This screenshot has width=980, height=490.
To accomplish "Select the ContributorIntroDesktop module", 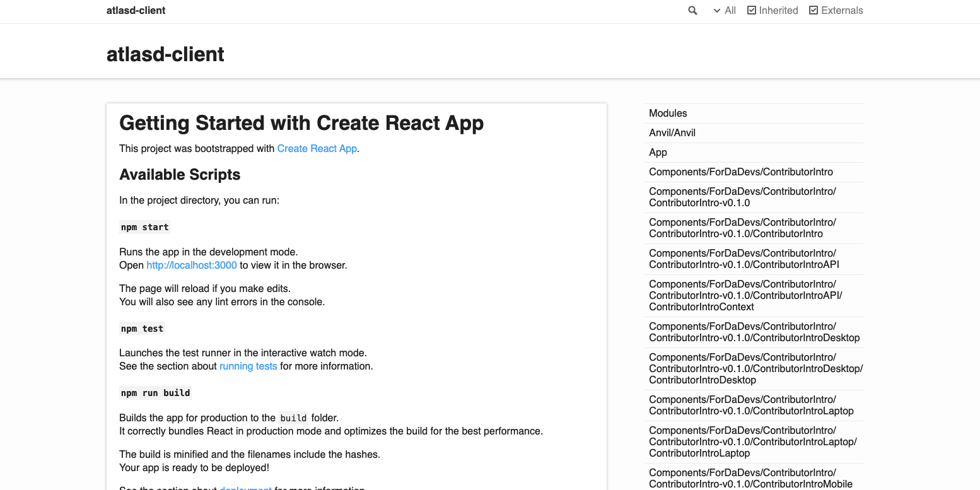I will pyautogui.click(x=754, y=332).
